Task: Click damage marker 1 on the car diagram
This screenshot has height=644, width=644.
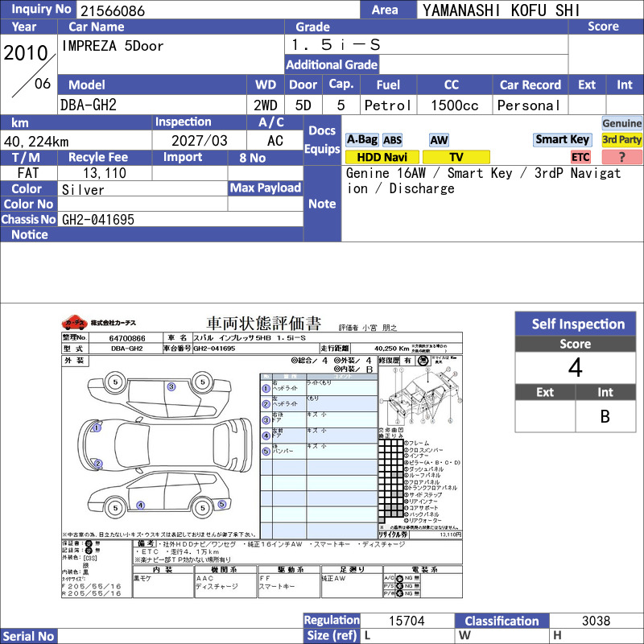Action: tap(96, 427)
